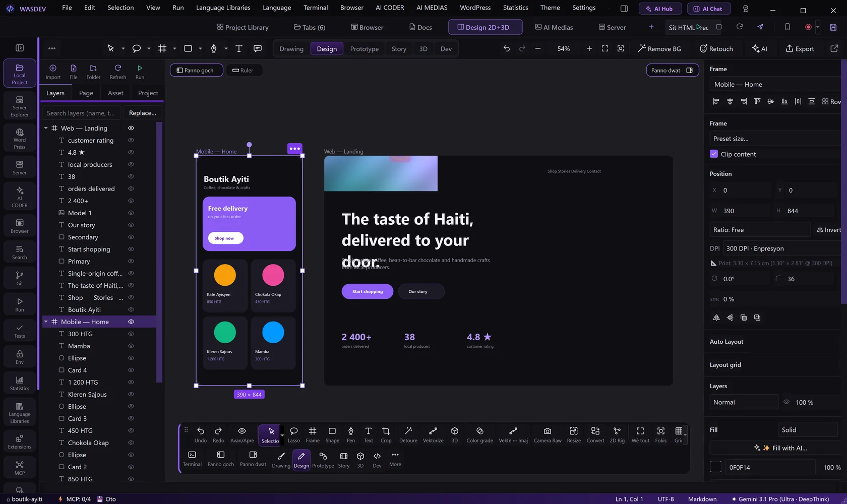Toggle visibility of Boutik Ayiti layer
Viewport: 847px width, 504px height.
pos(131,310)
